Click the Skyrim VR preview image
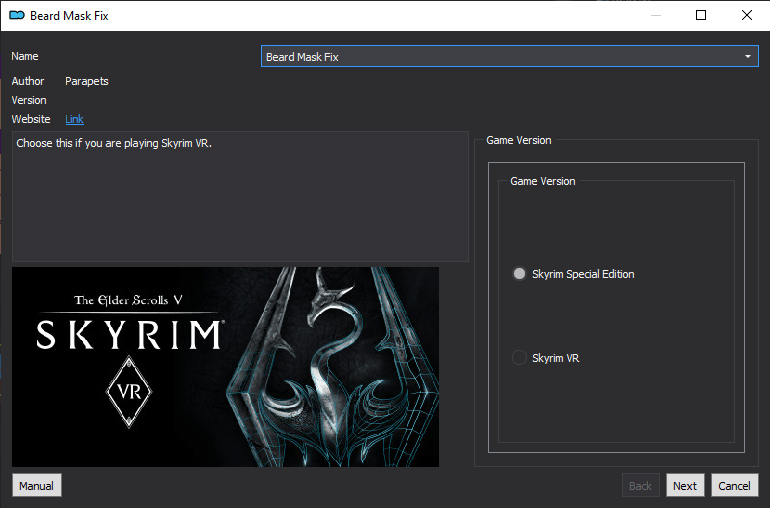 [225, 367]
